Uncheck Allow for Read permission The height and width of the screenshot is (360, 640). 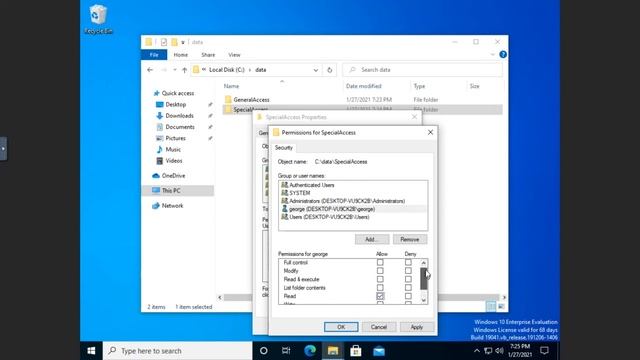[380, 296]
